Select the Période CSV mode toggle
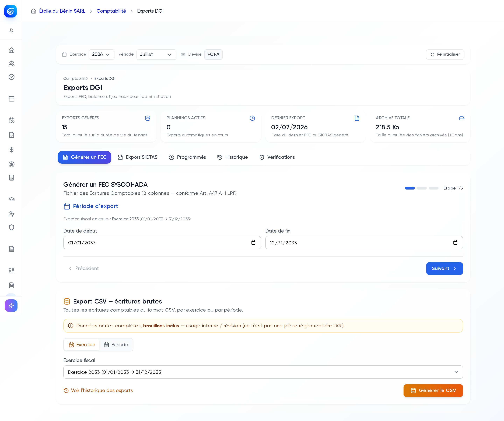 pyautogui.click(x=116, y=345)
